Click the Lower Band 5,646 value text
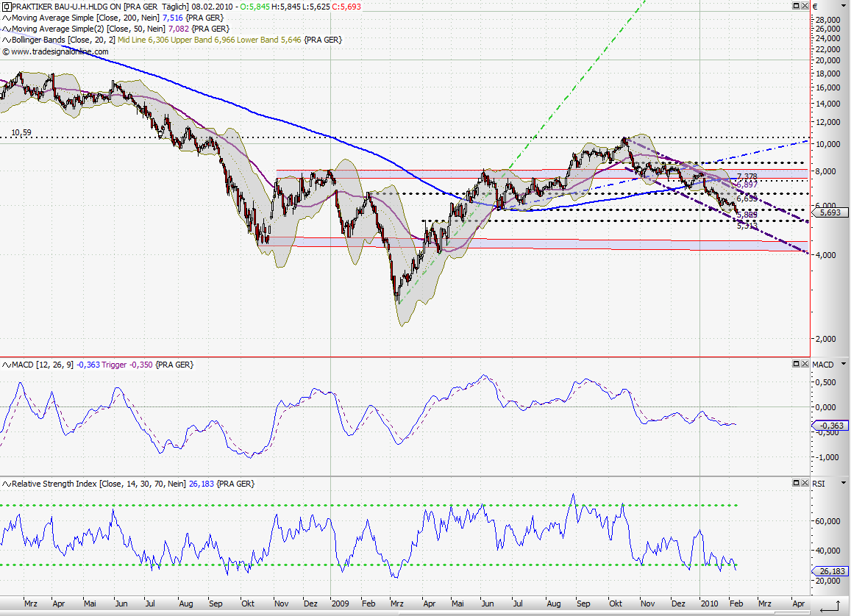This screenshot has height=616, width=851. pyautogui.click(x=269, y=40)
